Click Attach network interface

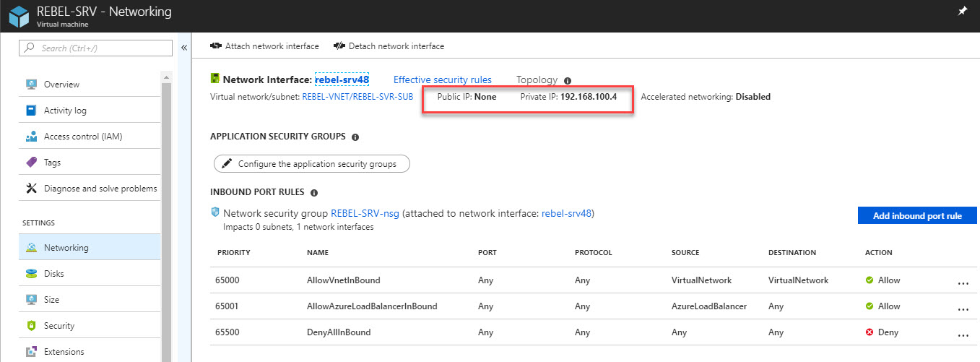coord(264,46)
